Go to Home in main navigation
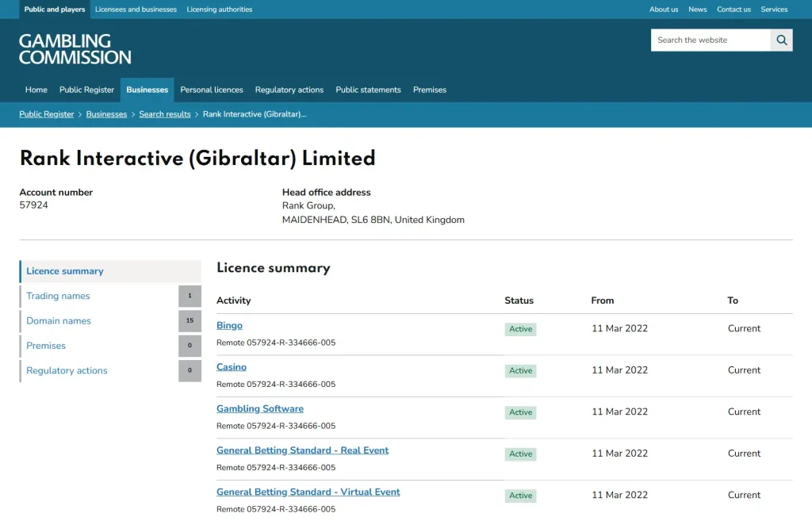Image resolution: width=812 pixels, height=521 pixels. point(36,90)
